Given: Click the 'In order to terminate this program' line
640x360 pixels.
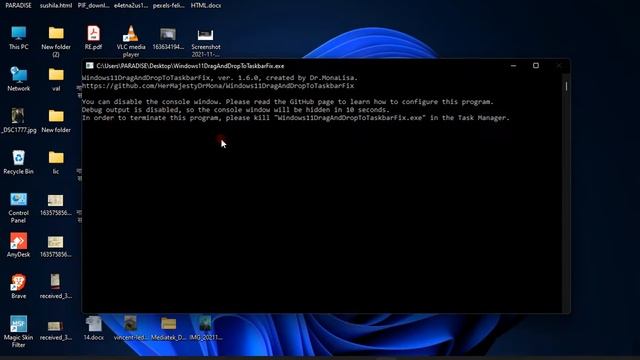Looking at the screenshot, I should click(296, 118).
